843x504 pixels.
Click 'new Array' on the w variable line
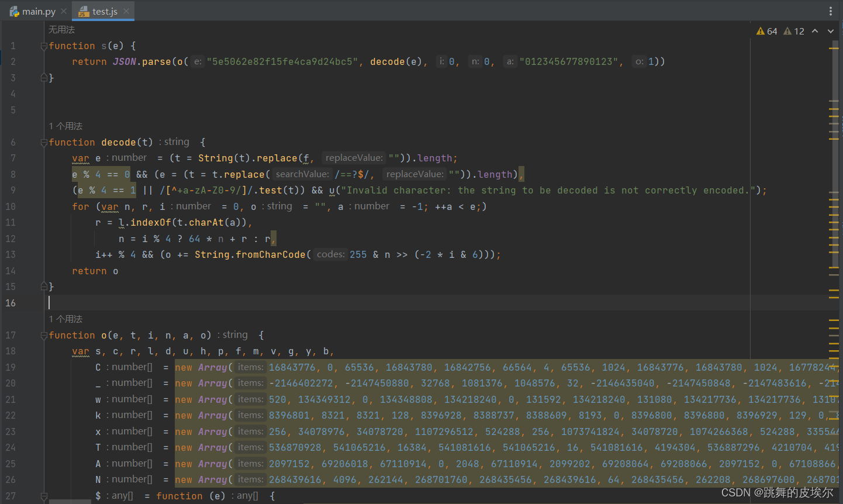click(x=201, y=399)
